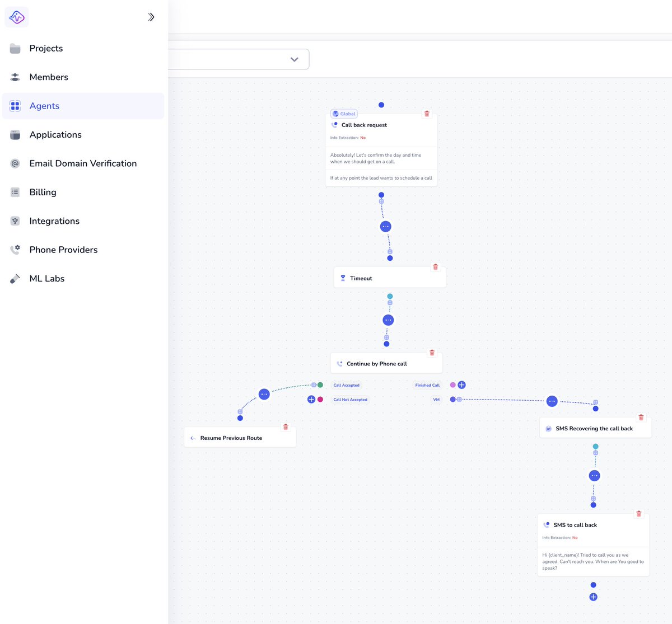672x624 pixels.
Task: Select Agents in the sidebar
Action: coord(83,106)
